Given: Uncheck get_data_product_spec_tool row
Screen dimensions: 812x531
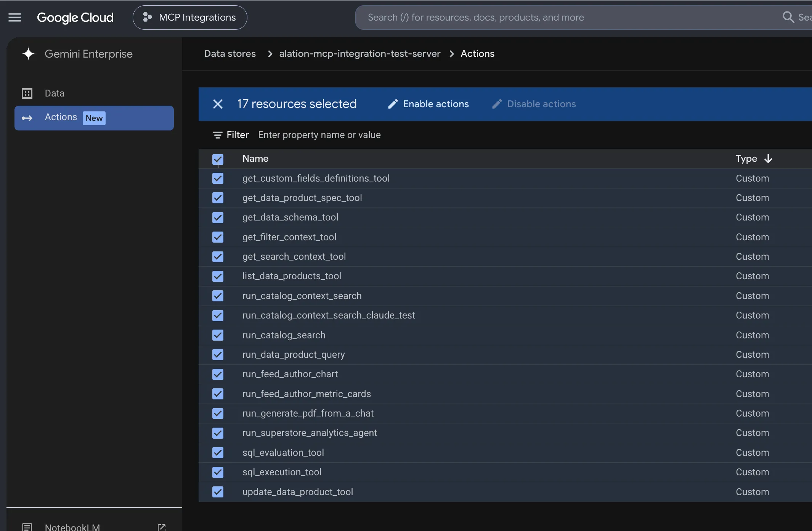Looking at the screenshot, I should click(x=218, y=198).
